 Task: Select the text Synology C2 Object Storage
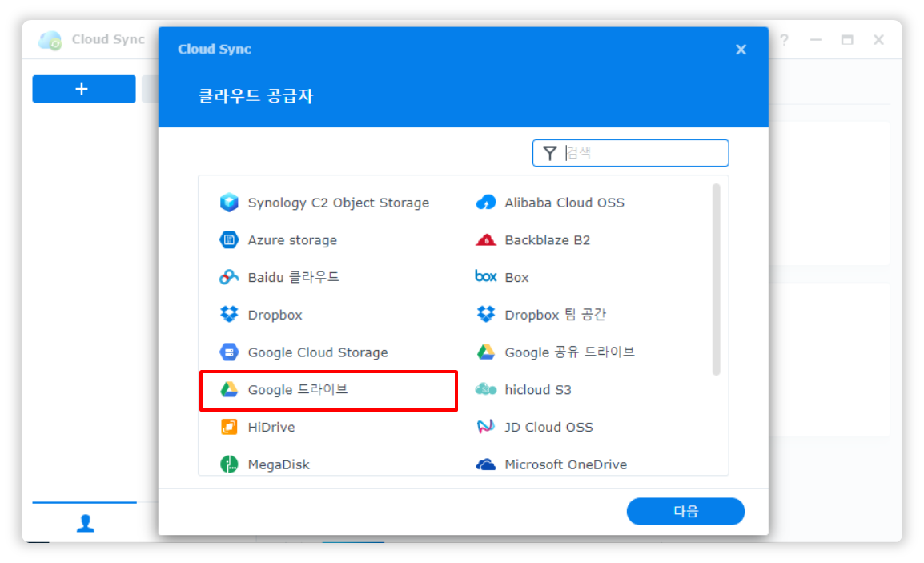(338, 203)
